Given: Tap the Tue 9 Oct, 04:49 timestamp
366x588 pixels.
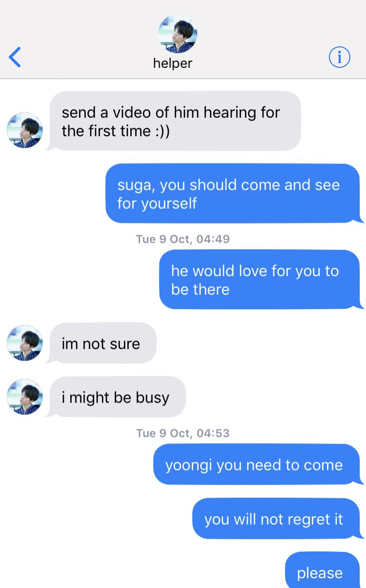Looking at the screenshot, I should 183,239.
